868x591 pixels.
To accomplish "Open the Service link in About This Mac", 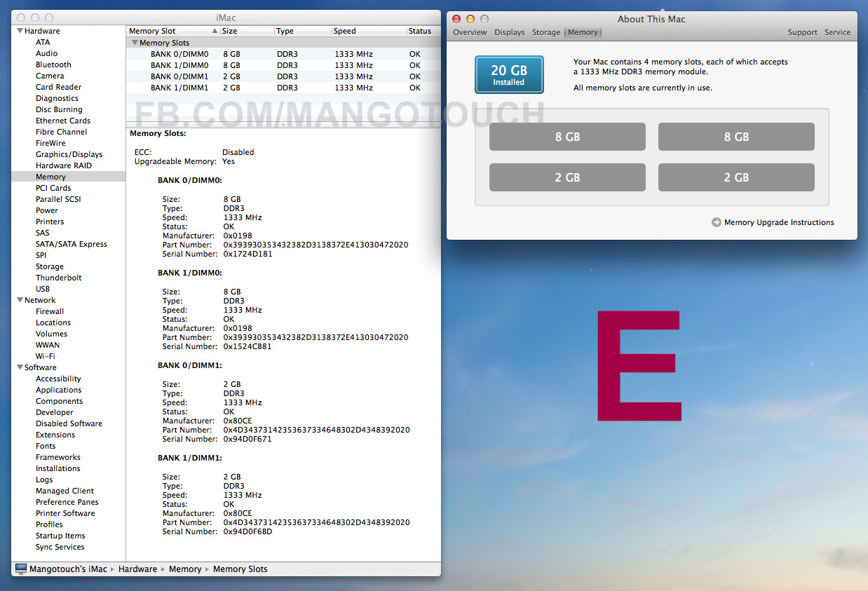I will (x=837, y=32).
